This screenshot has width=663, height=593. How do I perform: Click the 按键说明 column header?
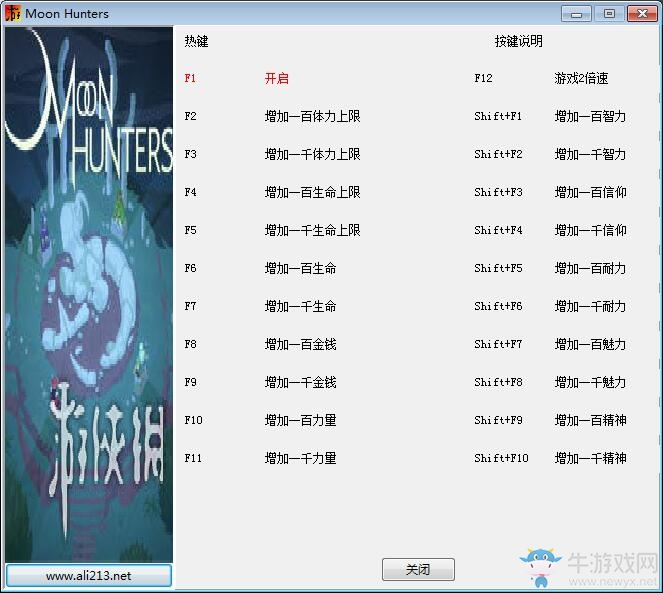519,41
